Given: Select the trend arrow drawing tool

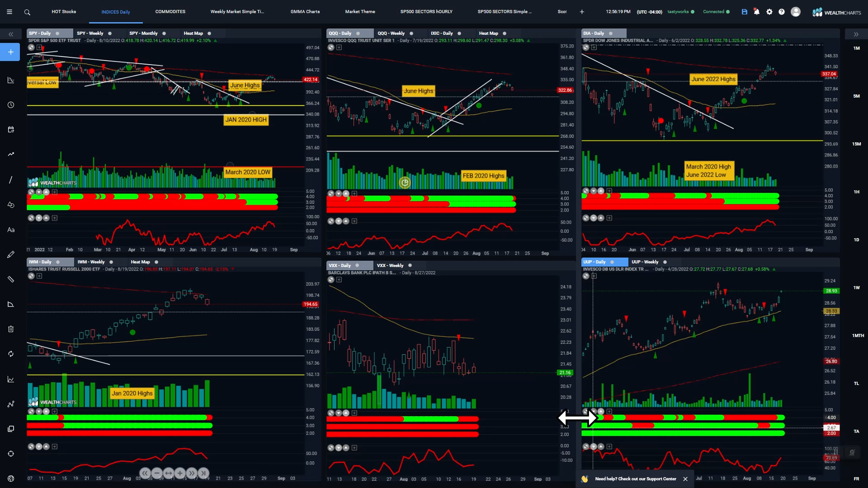Looking at the screenshot, I should (x=11, y=155).
